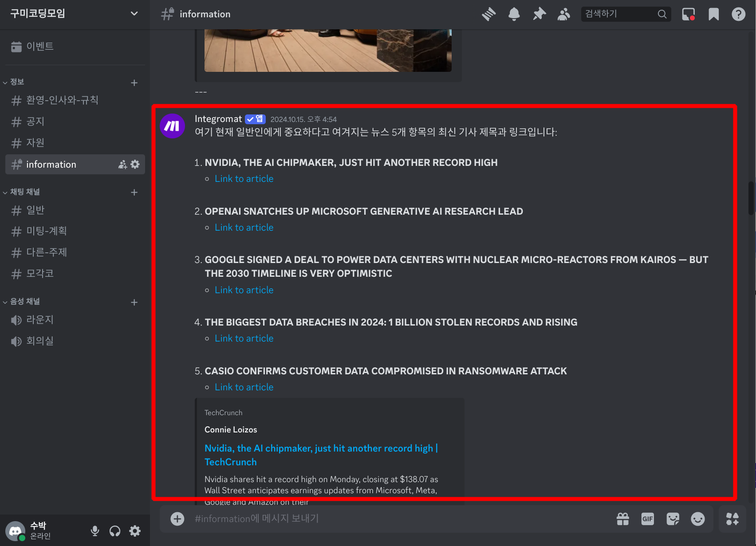Screen dimensions: 756x546
Task: Open the 공지 channel
Action: pos(75,122)
